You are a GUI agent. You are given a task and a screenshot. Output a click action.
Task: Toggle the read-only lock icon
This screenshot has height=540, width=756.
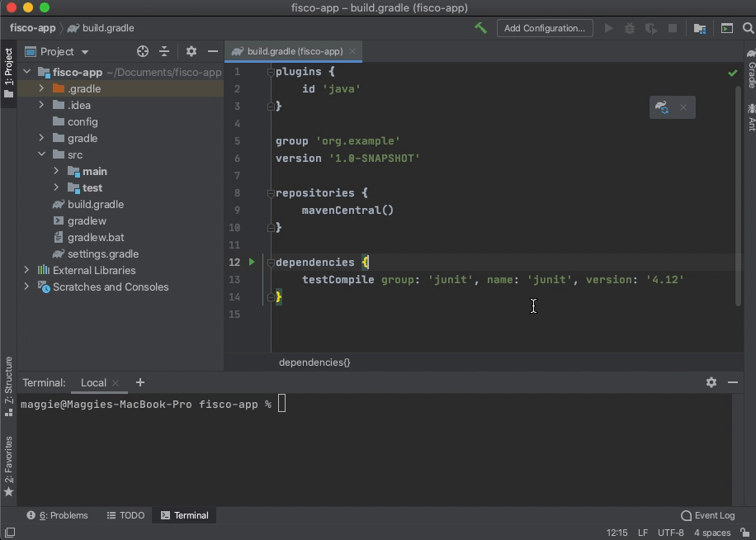point(745,533)
